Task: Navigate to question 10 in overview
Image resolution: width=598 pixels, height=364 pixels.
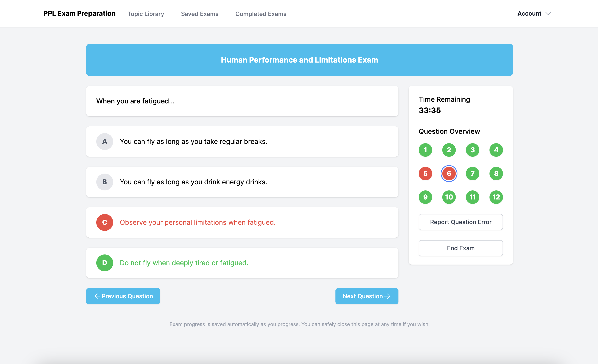Action: (449, 197)
